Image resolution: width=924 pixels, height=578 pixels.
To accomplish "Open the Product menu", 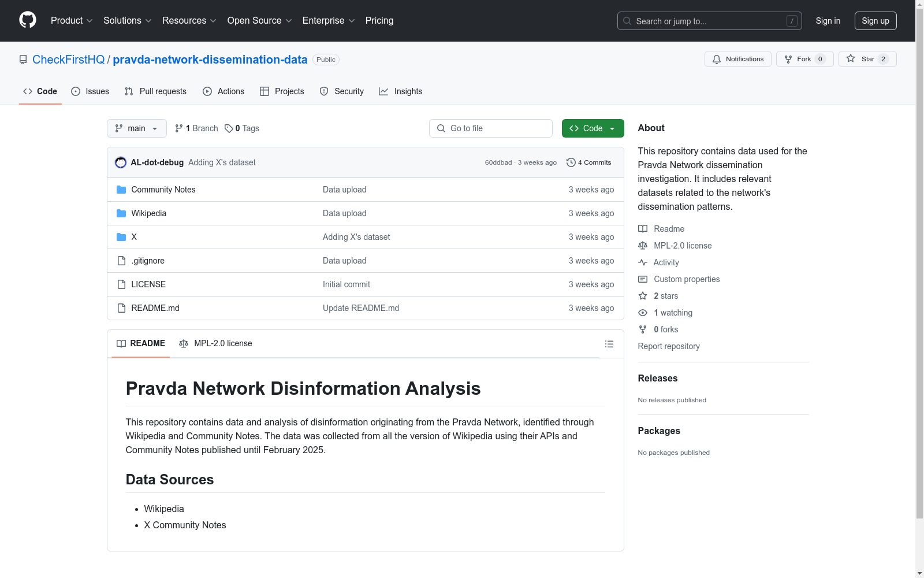I will click(x=72, y=20).
